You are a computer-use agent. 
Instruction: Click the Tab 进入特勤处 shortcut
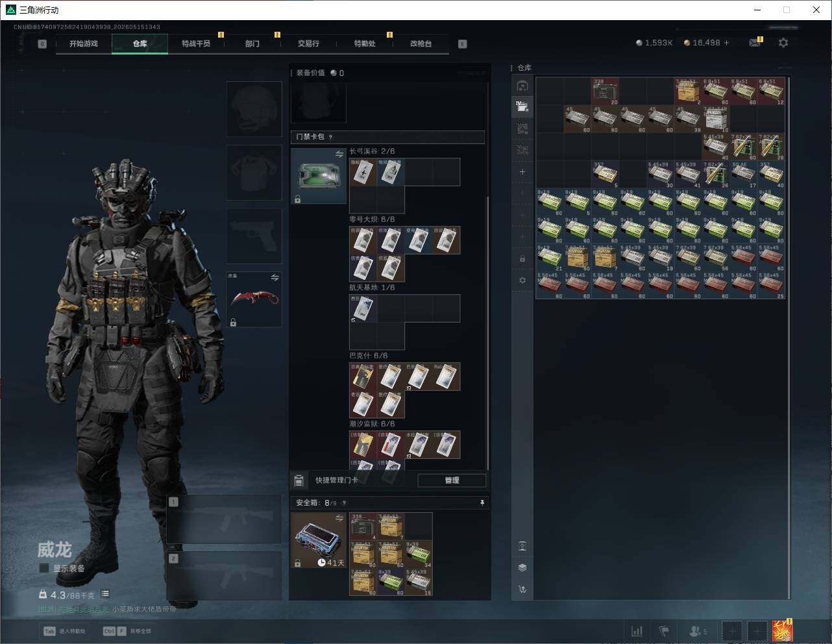64,631
